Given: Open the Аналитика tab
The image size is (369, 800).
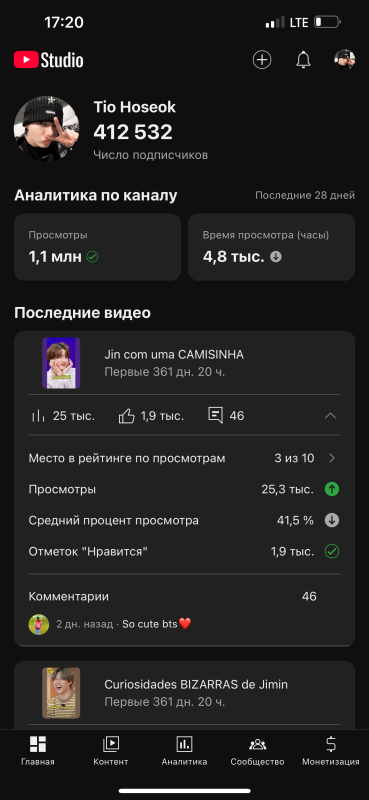Looking at the screenshot, I should (184, 751).
